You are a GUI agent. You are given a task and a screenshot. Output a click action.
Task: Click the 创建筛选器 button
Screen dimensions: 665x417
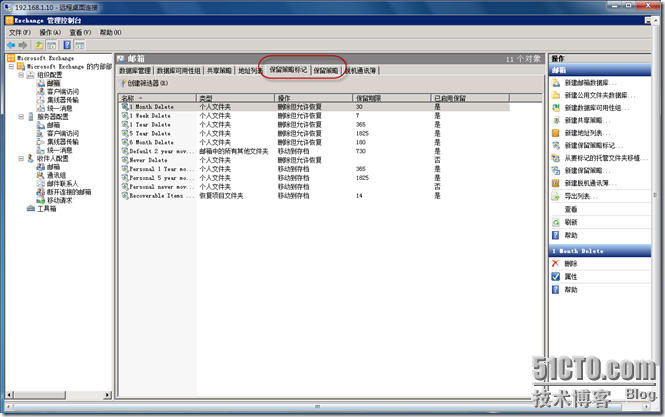[144, 83]
